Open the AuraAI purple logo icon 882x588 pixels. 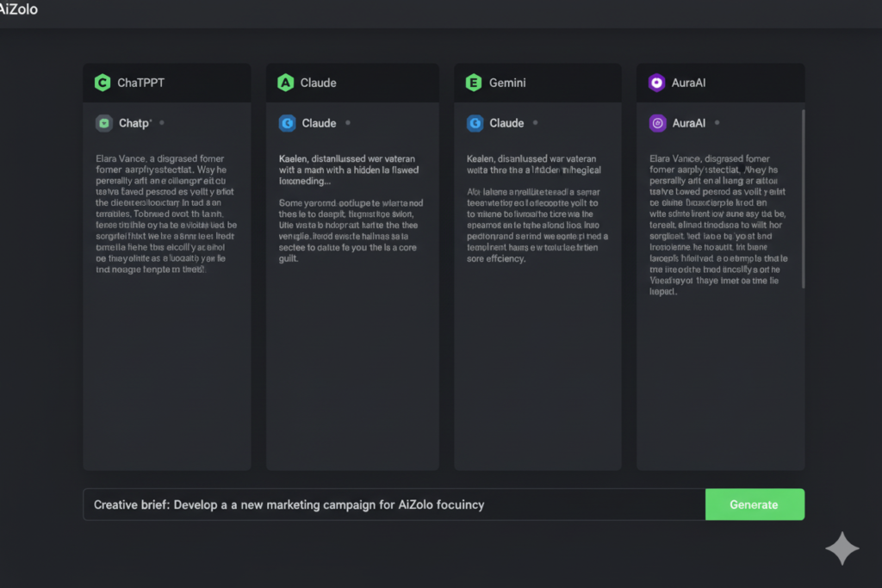(x=657, y=83)
